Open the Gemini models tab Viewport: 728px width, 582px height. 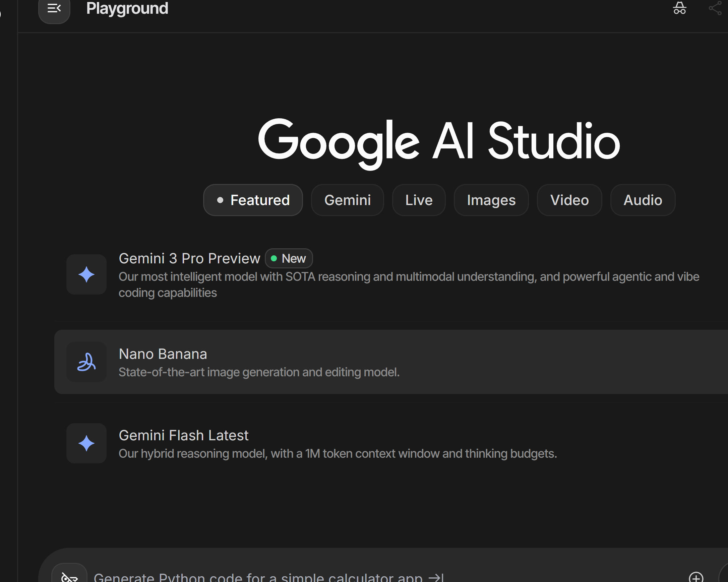348,200
